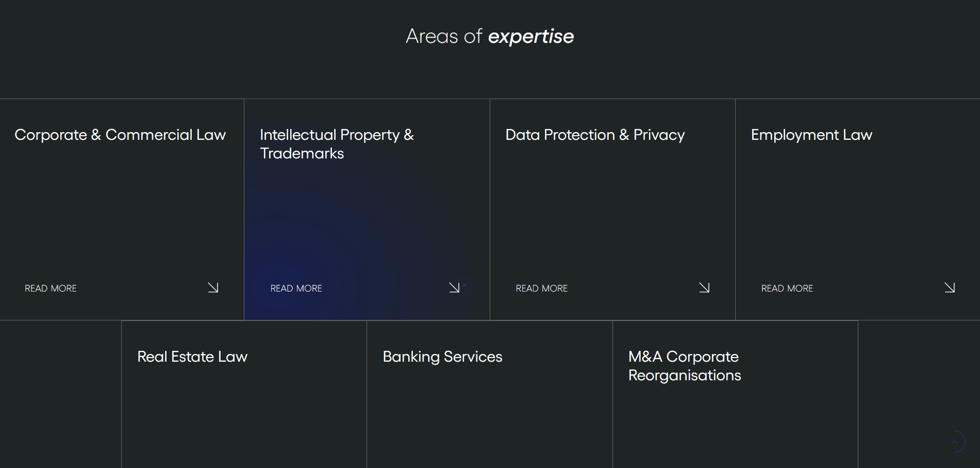Click the scroll-to-top circular arrow icon
980x468 pixels.
[x=955, y=442]
